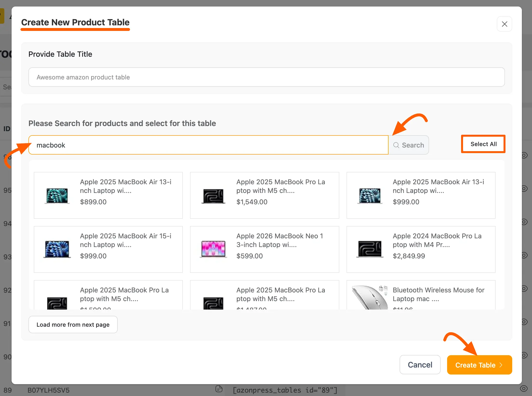Cancel the table creation

(420, 365)
